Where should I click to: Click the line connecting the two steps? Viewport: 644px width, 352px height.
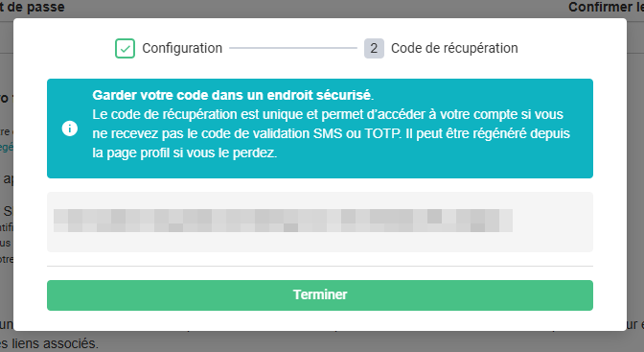click(x=293, y=48)
